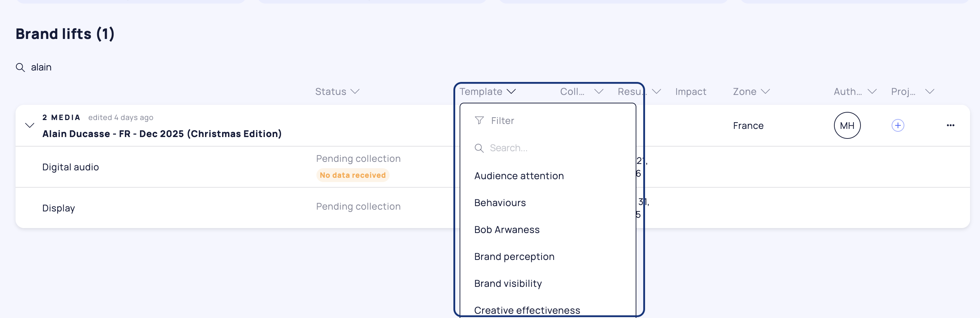
Task: Click the search magnifier inside Template dropdown
Action: click(x=479, y=148)
